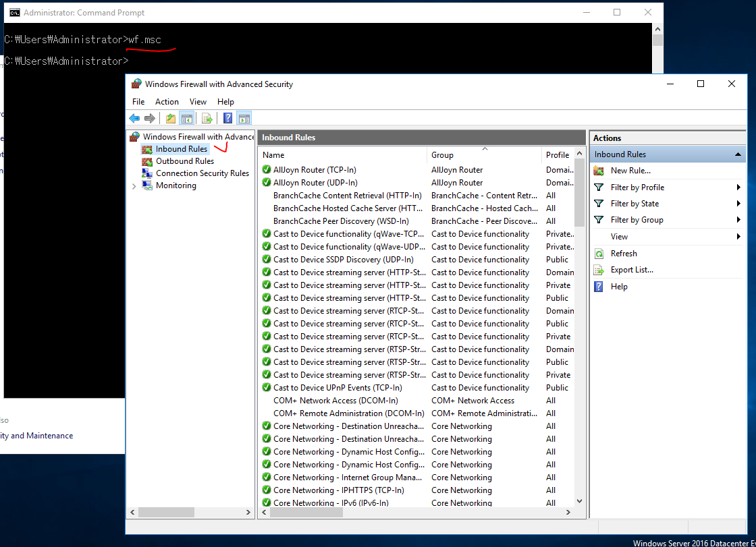Screen dimensions: 756x547
Task: Click green check icon of Cast to Device SSDP Discovery
Action: coord(267,259)
